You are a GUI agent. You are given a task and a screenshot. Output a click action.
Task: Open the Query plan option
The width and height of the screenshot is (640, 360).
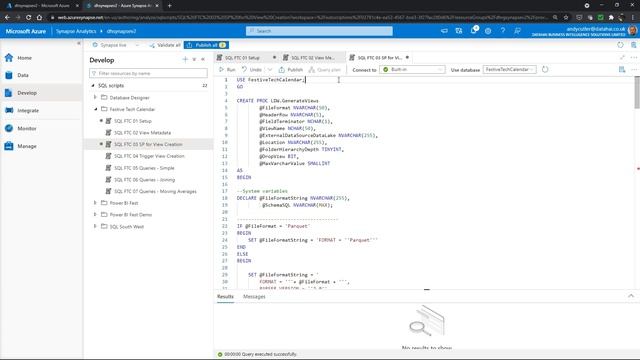point(325,70)
